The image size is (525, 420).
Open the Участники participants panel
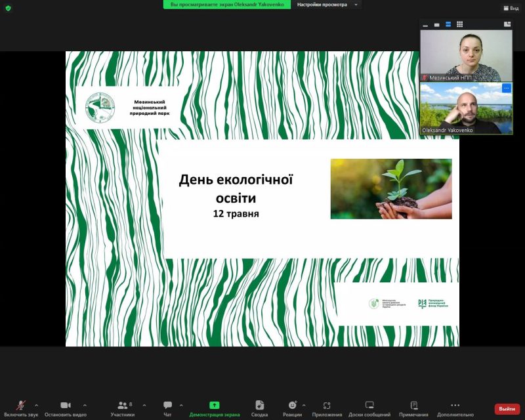tap(122, 408)
